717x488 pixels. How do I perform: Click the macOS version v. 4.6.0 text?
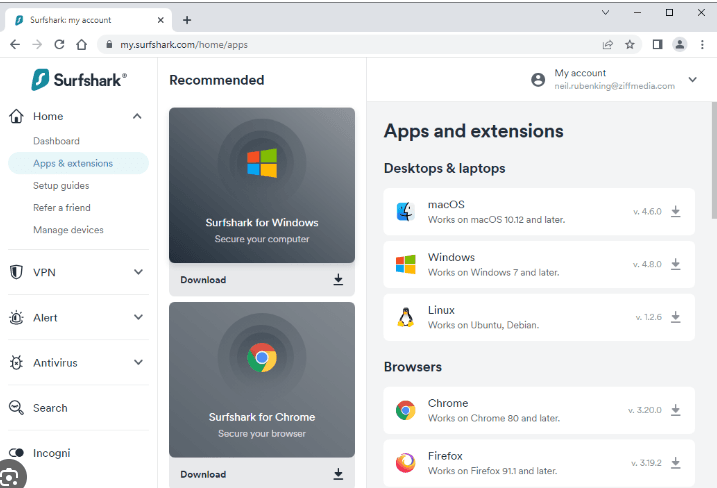point(647,211)
